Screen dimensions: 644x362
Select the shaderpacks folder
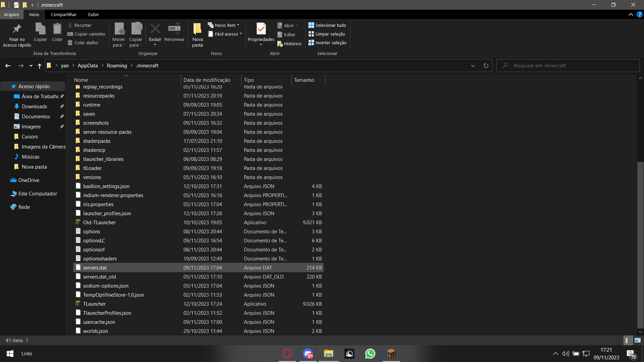pos(198,141)
